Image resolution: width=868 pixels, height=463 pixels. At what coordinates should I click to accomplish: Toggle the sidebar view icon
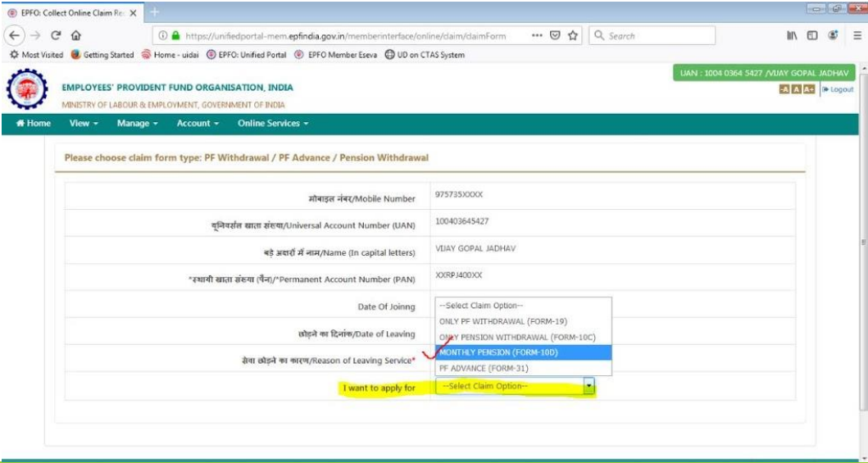(x=812, y=35)
